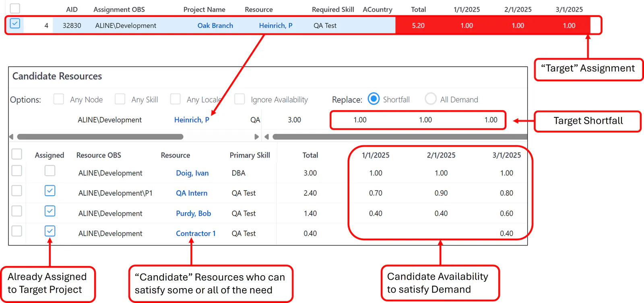The height and width of the screenshot is (303, 644).
Task: Click the left pane horizontal scrollbar thumb
Action: coord(100,137)
